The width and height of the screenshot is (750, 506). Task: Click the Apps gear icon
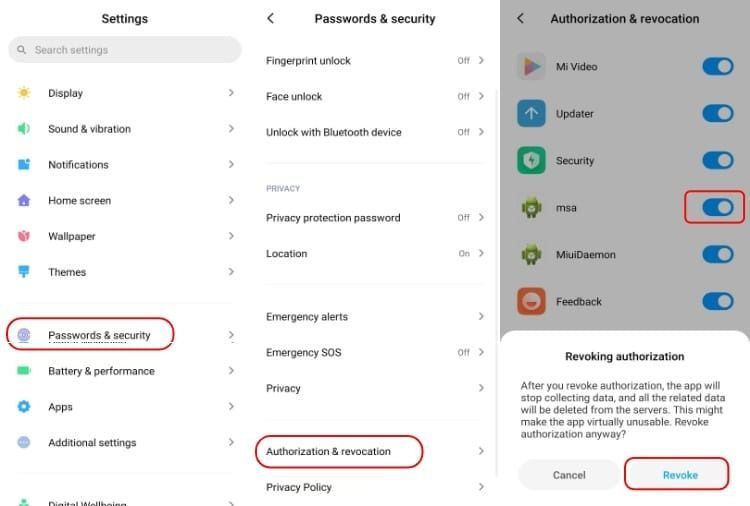23,407
